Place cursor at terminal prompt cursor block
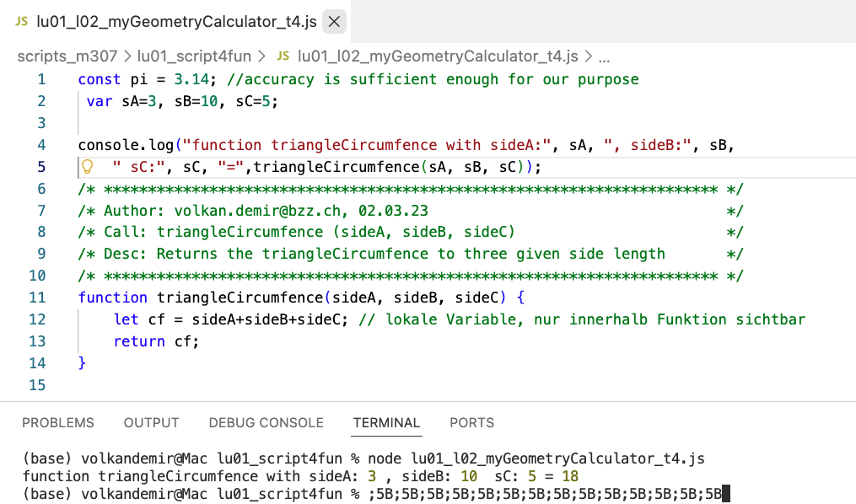Image resolution: width=856 pixels, height=504 pixels. pos(725,493)
